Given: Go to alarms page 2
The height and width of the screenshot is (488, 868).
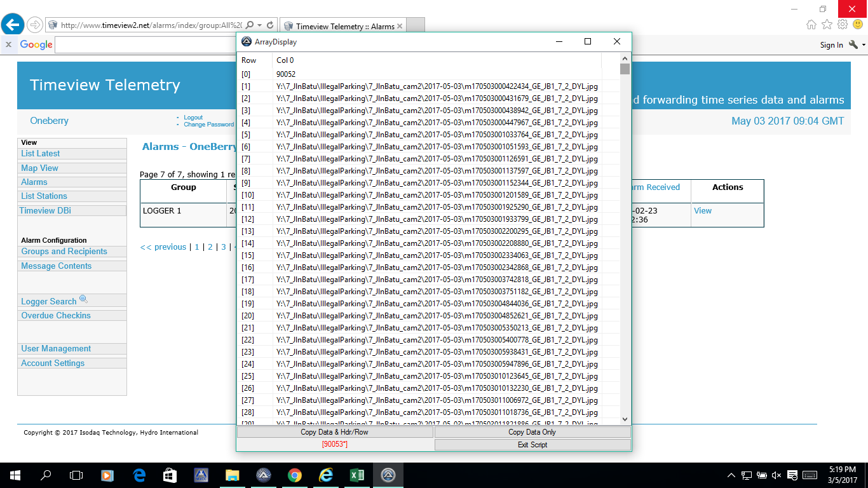Looking at the screenshot, I should pyautogui.click(x=210, y=247).
